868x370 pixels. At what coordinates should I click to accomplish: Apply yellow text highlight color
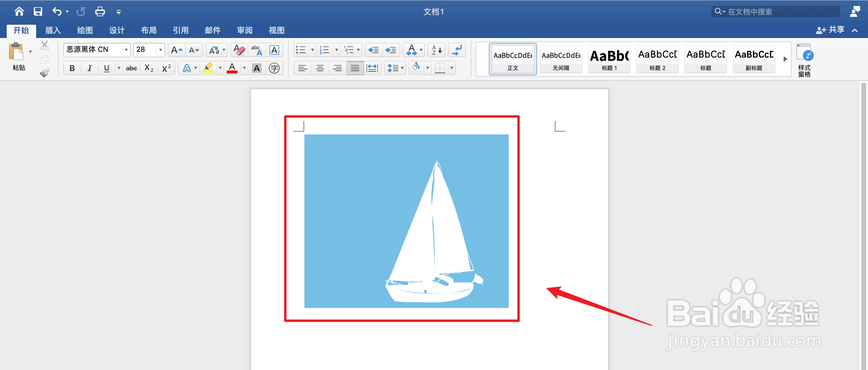[208, 68]
